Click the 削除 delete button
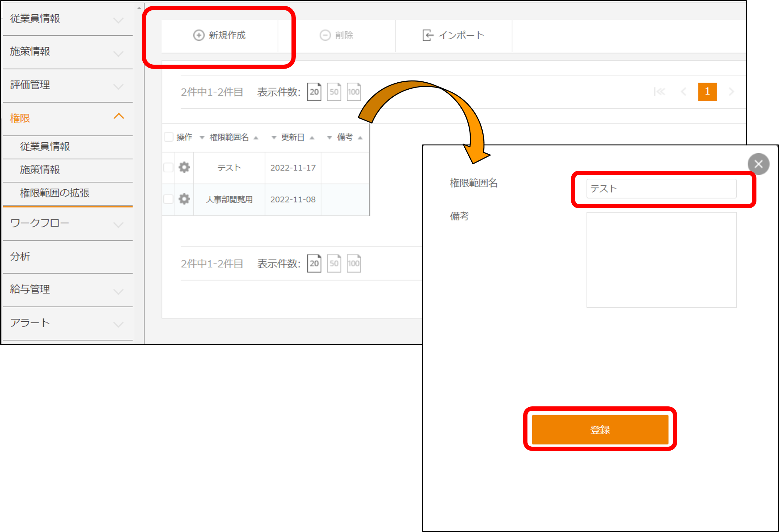The height and width of the screenshot is (532, 779). 337,36
